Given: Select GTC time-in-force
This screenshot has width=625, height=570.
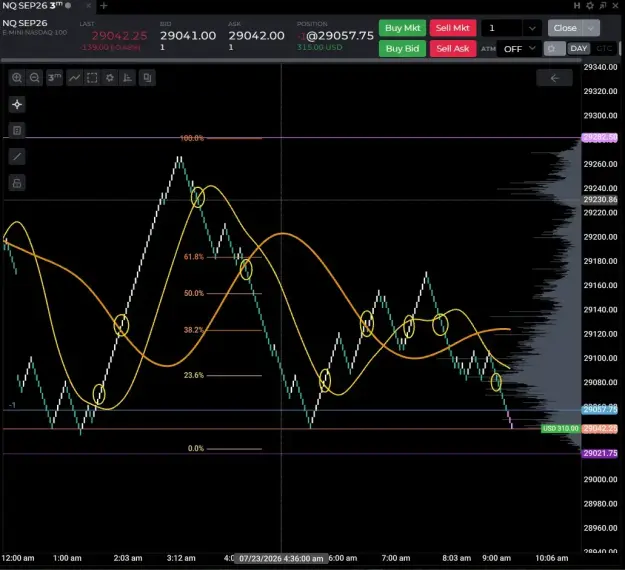Looking at the screenshot, I should (x=604, y=49).
